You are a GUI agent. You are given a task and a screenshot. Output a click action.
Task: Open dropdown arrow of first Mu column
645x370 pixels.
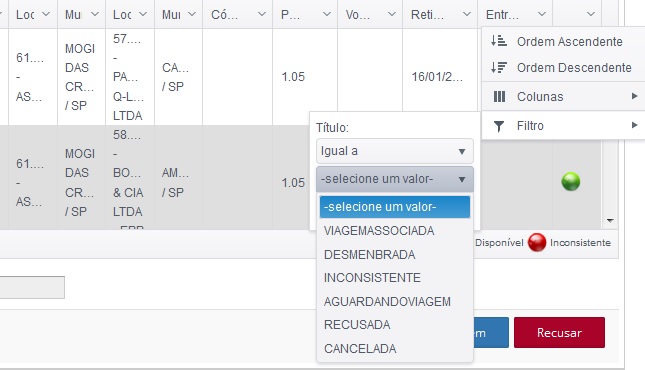pos(95,14)
